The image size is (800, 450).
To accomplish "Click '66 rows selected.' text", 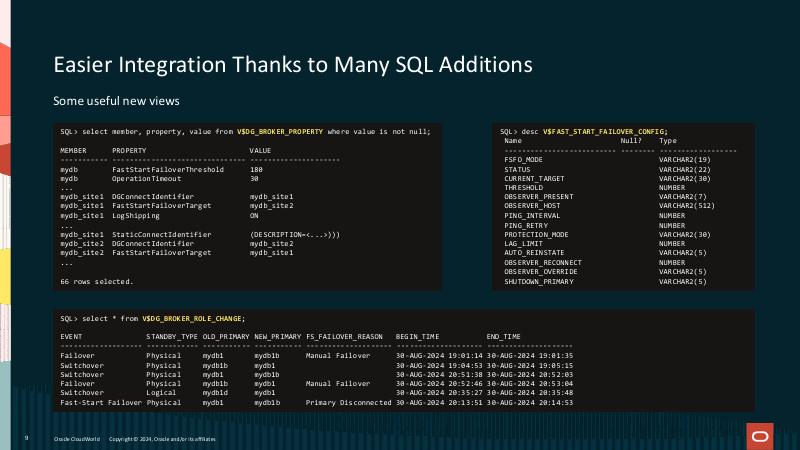I will (96, 282).
